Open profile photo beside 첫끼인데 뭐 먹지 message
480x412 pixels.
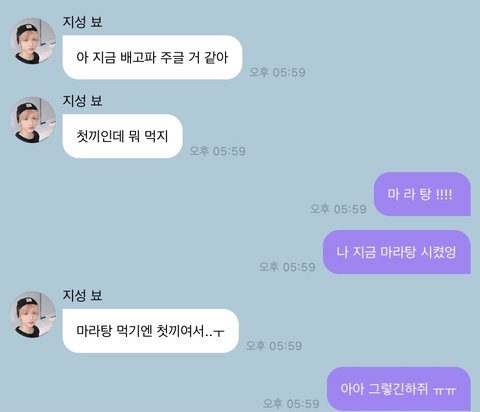33,120
